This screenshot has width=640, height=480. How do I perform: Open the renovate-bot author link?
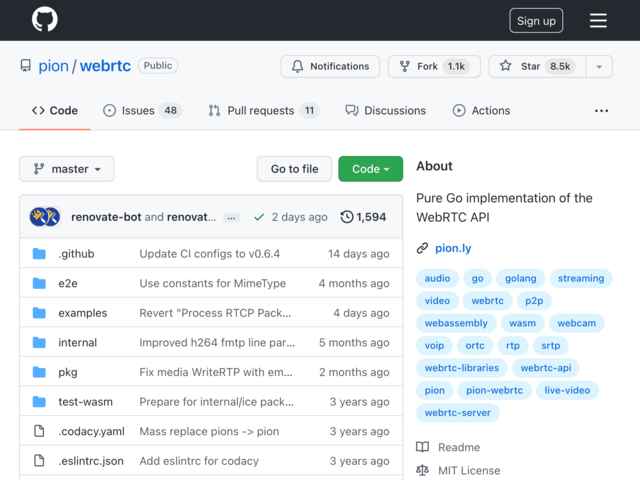coord(106,217)
